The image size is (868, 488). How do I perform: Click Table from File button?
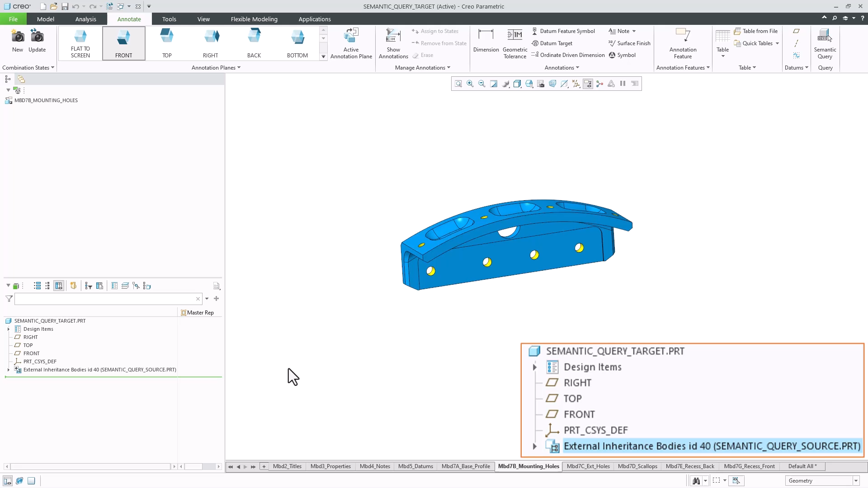pos(756,31)
